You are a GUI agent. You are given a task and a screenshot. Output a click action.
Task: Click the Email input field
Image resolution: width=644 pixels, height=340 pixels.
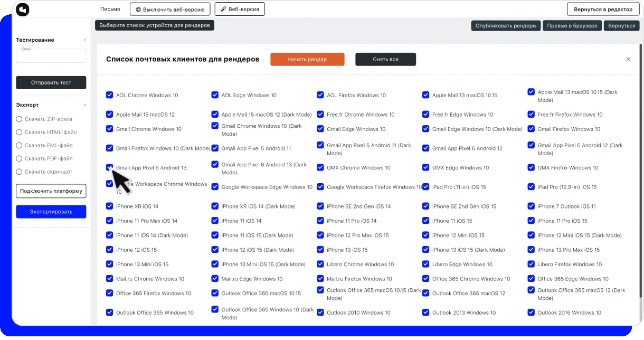[x=51, y=55]
